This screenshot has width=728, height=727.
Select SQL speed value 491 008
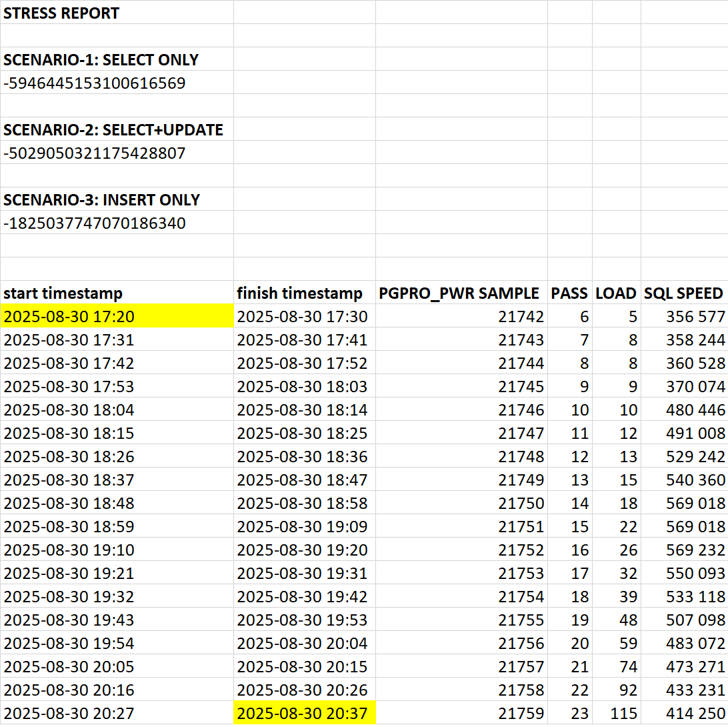pos(685,433)
